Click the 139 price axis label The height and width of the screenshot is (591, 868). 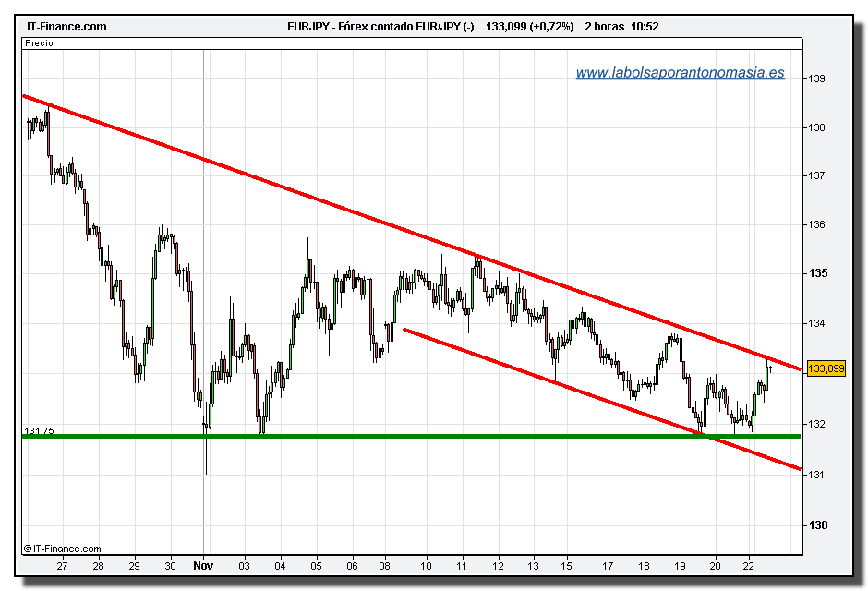[x=816, y=78]
